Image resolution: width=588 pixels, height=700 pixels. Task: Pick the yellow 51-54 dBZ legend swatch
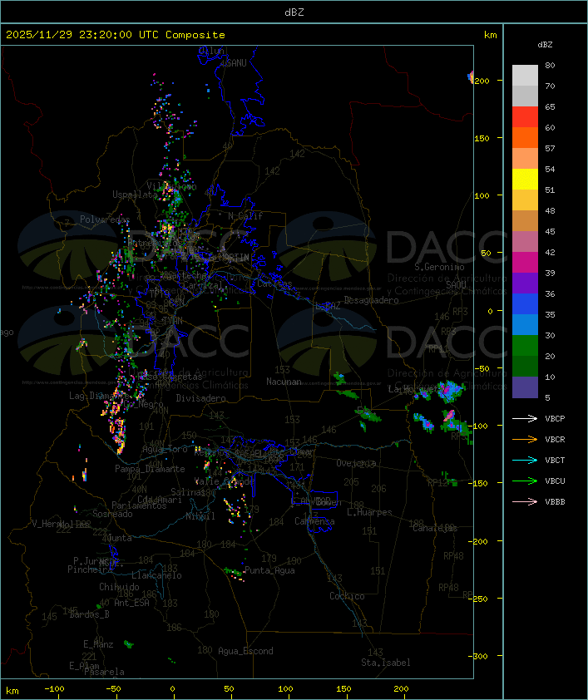[x=525, y=180]
